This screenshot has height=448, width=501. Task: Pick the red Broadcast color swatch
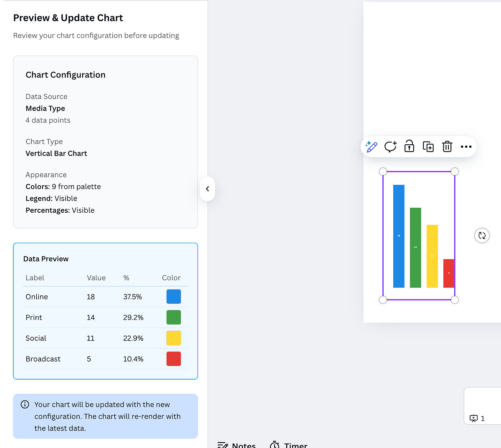click(174, 359)
